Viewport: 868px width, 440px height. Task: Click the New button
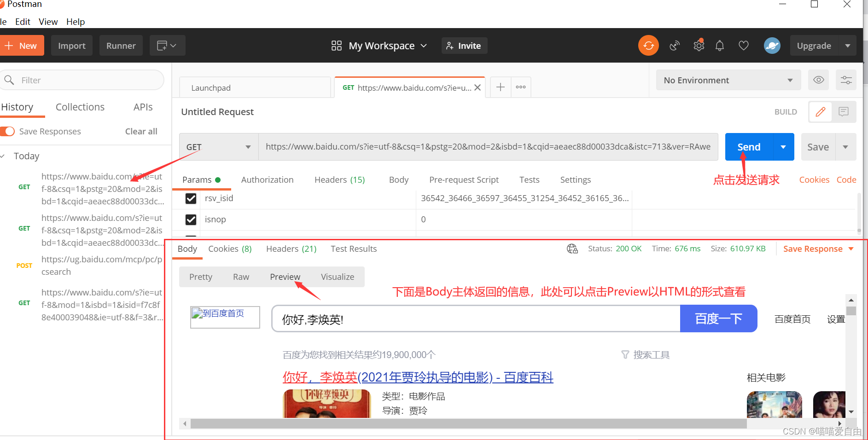(x=21, y=46)
